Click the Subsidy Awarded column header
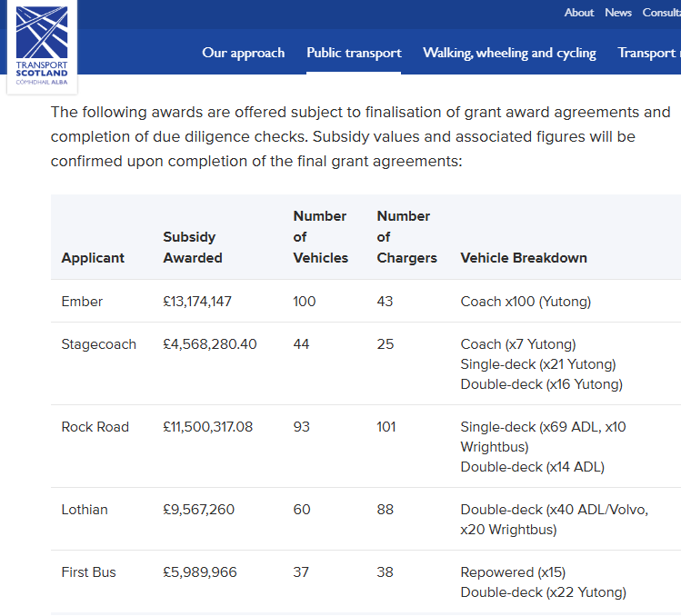This screenshot has height=616, width=681. 193,247
